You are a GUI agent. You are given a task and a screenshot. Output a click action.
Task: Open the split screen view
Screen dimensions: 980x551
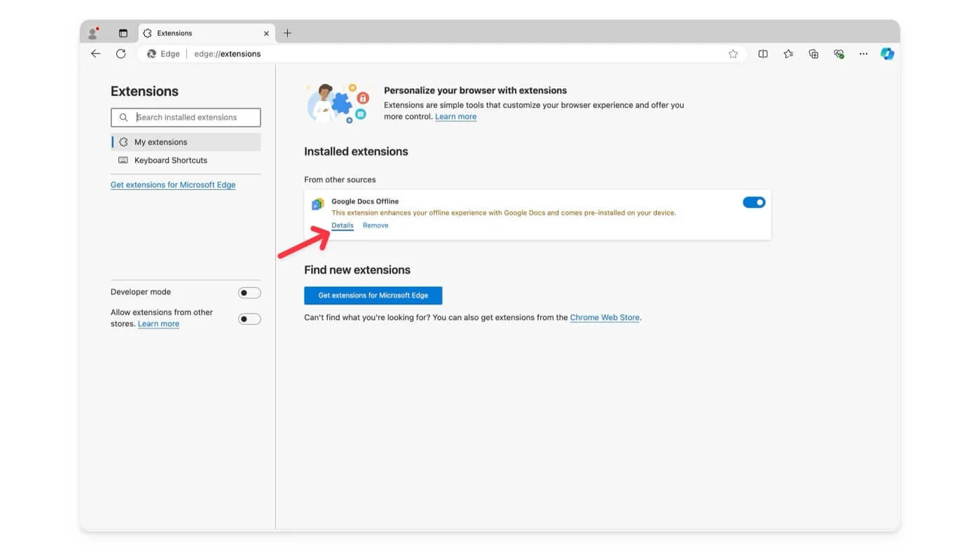coord(763,54)
